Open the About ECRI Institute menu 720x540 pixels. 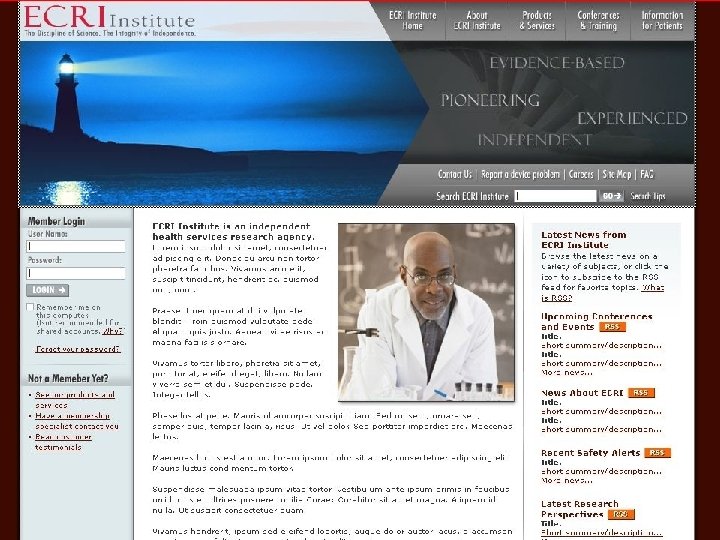click(477, 21)
